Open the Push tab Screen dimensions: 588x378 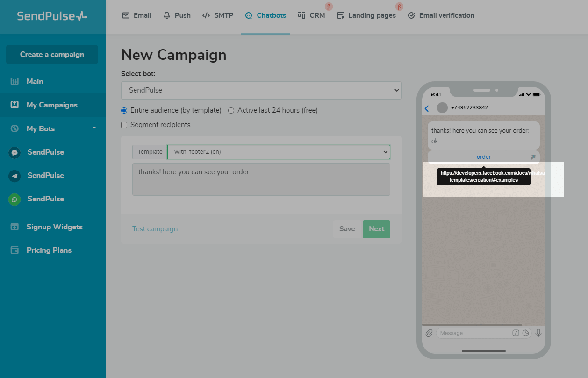pos(177,15)
